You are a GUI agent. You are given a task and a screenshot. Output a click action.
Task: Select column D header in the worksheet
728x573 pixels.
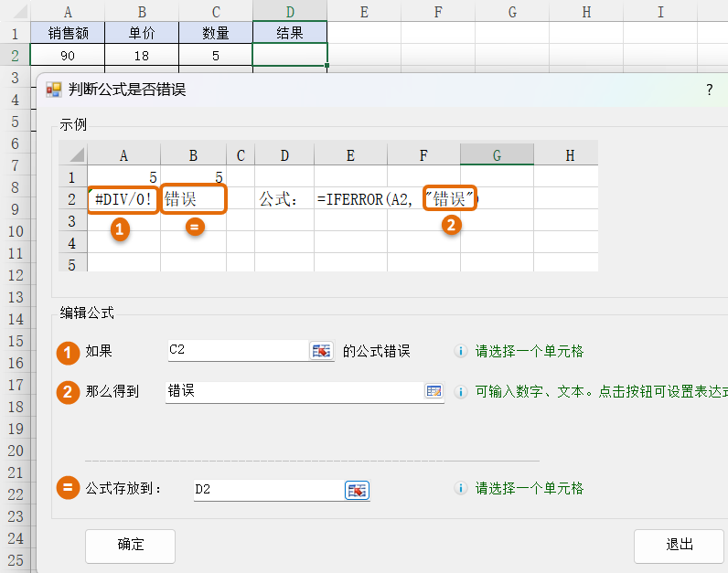290,11
